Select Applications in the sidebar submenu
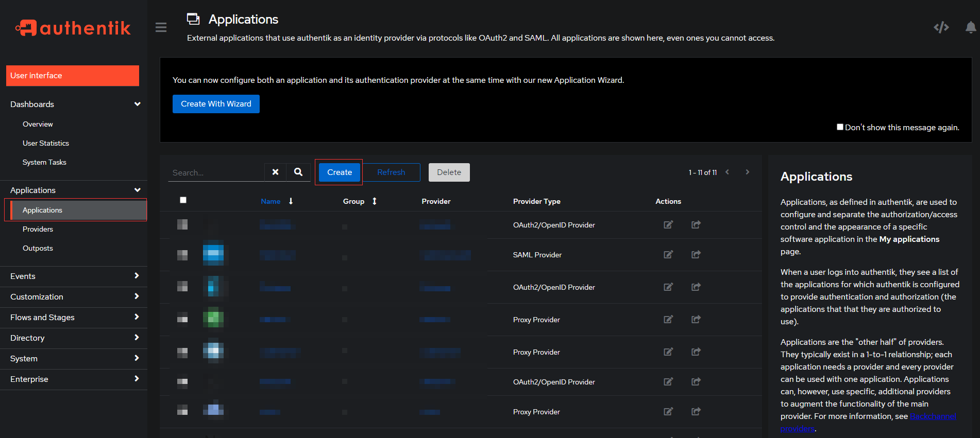 pyautogui.click(x=78, y=210)
